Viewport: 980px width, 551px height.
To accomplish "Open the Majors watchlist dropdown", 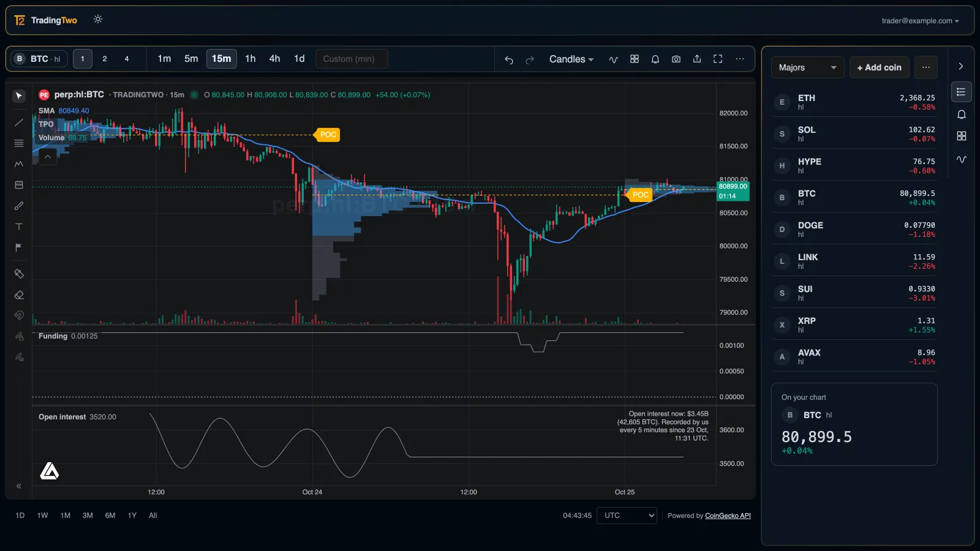I will pos(807,67).
